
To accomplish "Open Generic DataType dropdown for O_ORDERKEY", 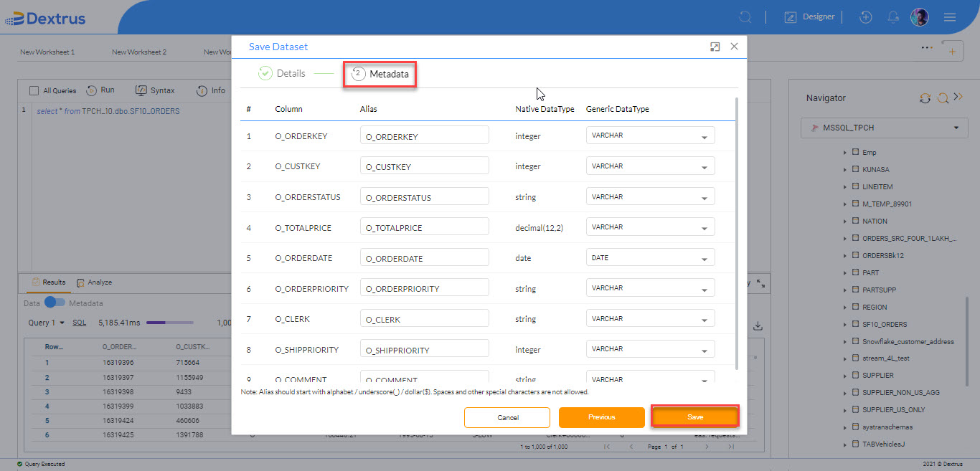I will pyautogui.click(x=650, y=135).
